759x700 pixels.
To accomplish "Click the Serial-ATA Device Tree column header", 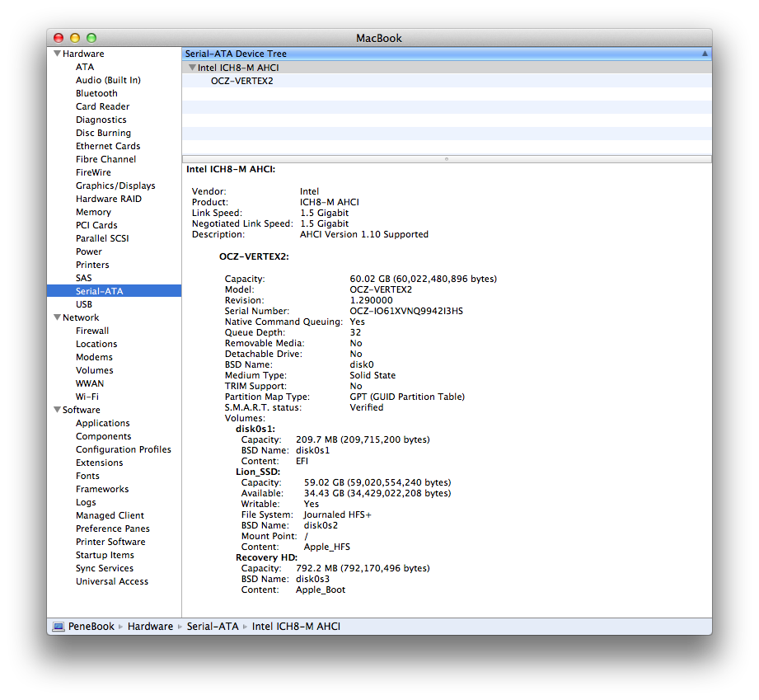I will tap(447, 54).
